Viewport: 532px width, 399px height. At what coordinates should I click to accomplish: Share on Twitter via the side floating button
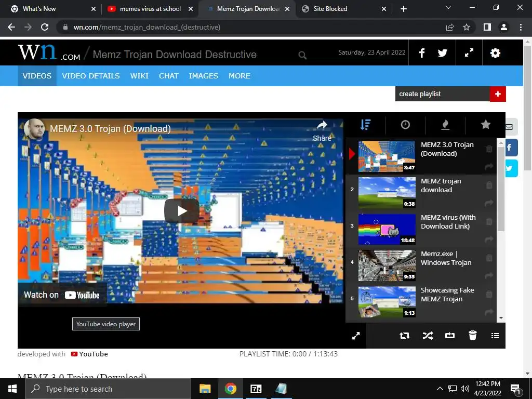511,168
